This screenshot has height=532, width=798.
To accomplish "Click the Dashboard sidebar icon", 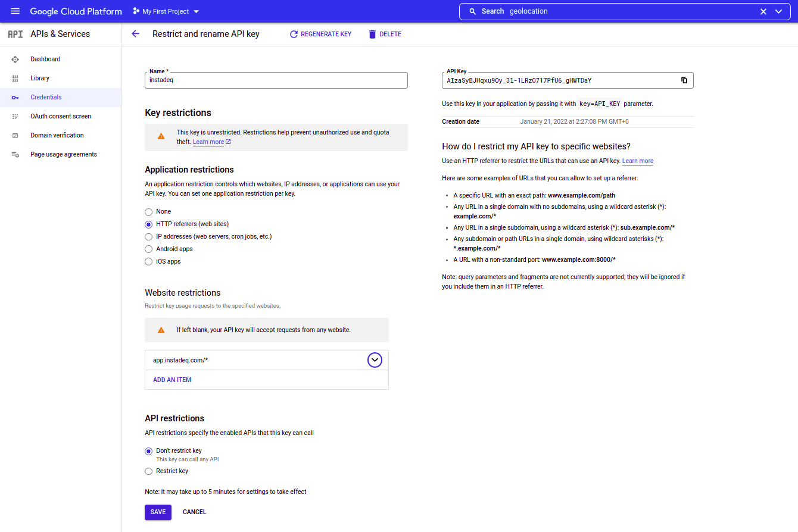I will pyautogui.click(x=15, y=60).
